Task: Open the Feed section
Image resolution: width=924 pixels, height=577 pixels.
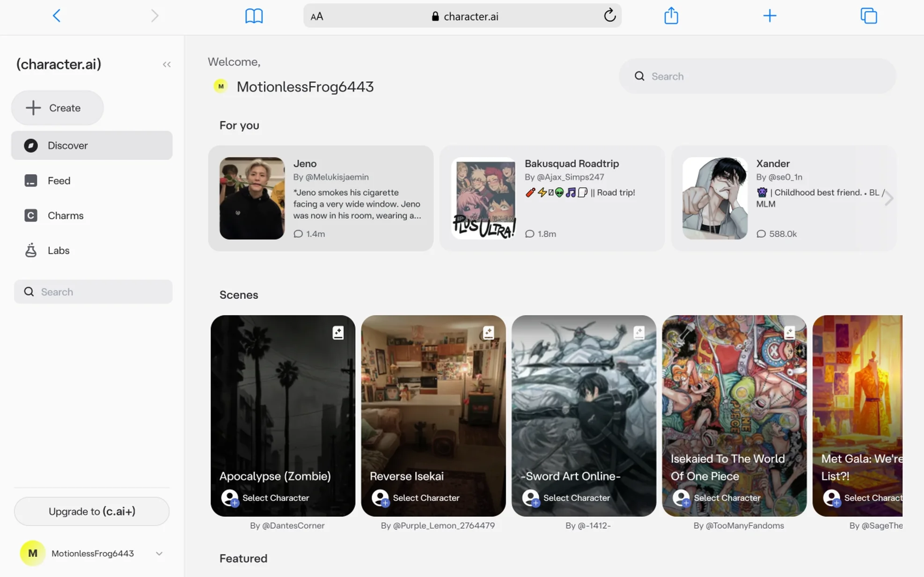Action: tap(92, 180)
